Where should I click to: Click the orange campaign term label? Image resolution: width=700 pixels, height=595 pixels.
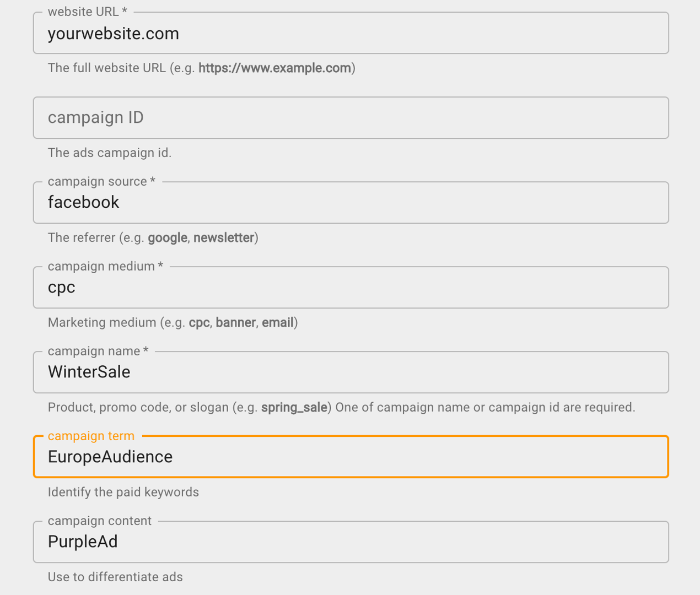click(90, 436)
